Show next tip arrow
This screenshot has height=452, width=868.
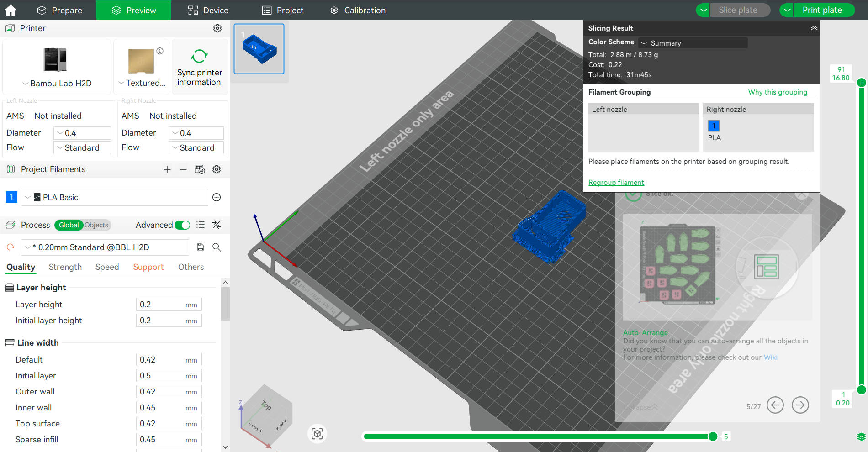tap(800, 405)
